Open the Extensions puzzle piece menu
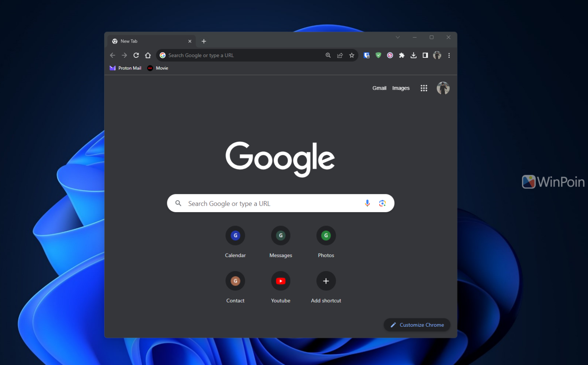 tap(402, 55)
